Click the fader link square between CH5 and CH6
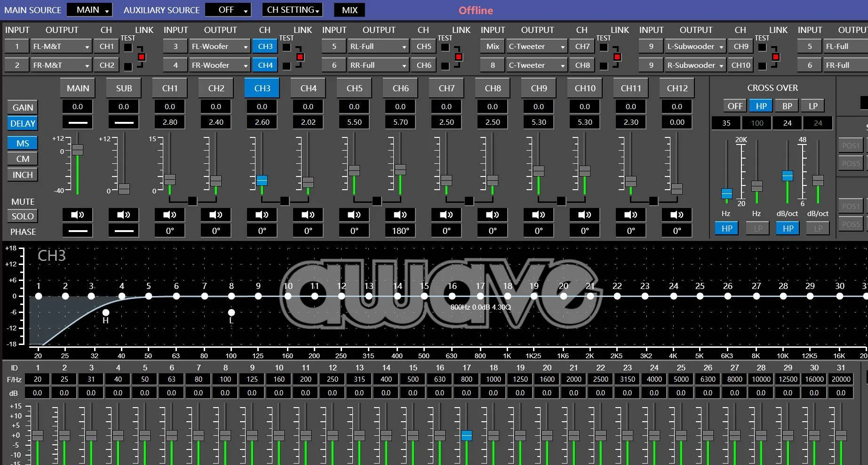This screenshot has height=465, width=868. (x=376, y=201)
